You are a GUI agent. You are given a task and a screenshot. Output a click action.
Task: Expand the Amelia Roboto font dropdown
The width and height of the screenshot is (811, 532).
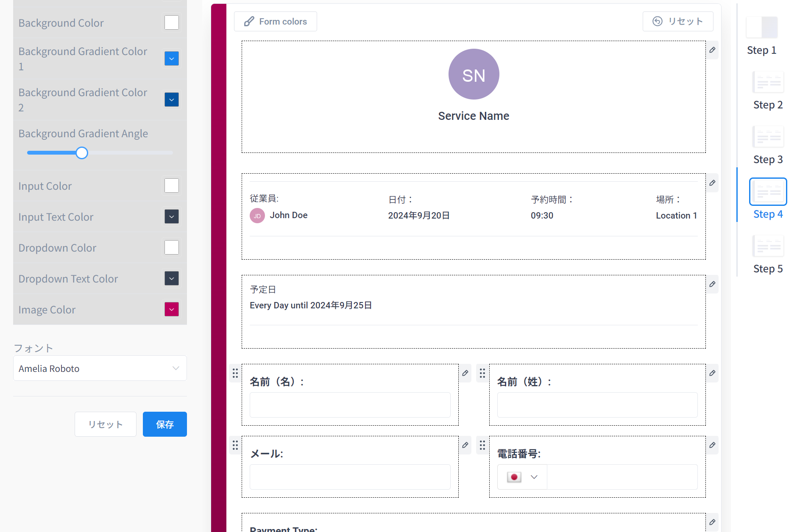[x=100, y=369]
